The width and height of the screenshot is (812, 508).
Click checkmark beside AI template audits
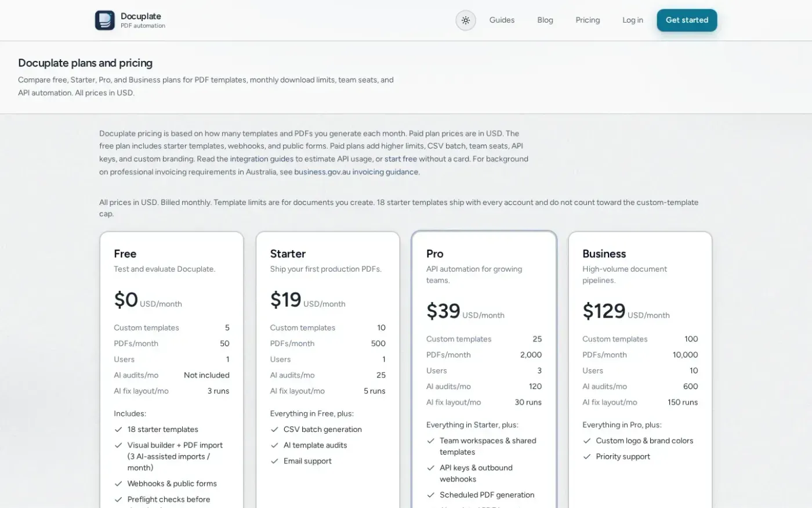point(274,445)
